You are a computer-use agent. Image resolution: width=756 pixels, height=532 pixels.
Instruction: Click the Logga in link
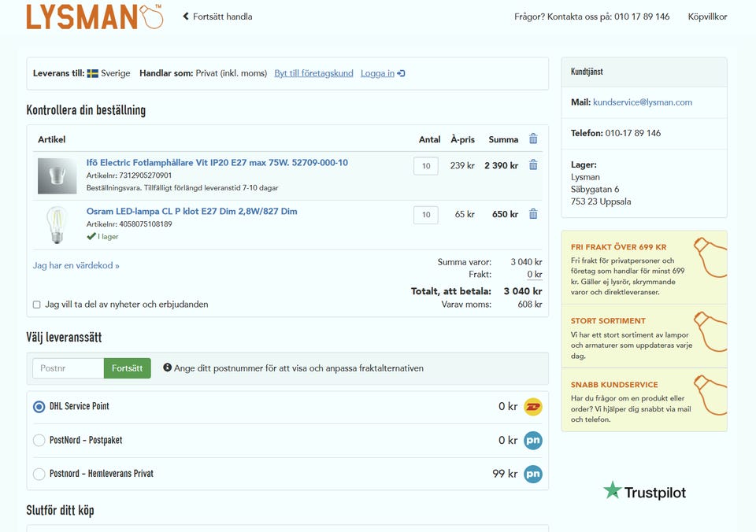coord(377,73)
